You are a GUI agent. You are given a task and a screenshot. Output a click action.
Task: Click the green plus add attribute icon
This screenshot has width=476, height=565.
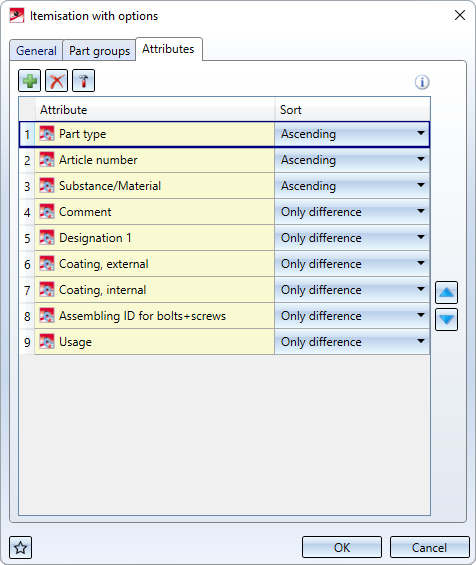[30, 81]
